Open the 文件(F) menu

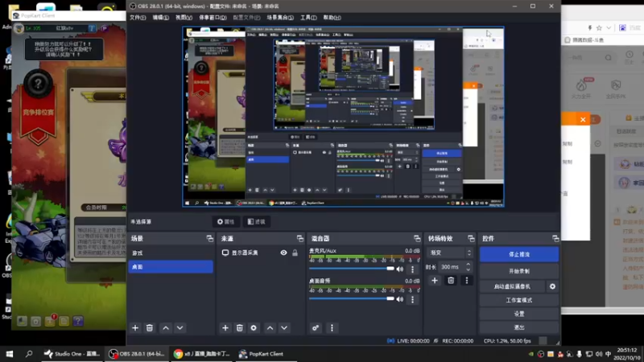138,18
